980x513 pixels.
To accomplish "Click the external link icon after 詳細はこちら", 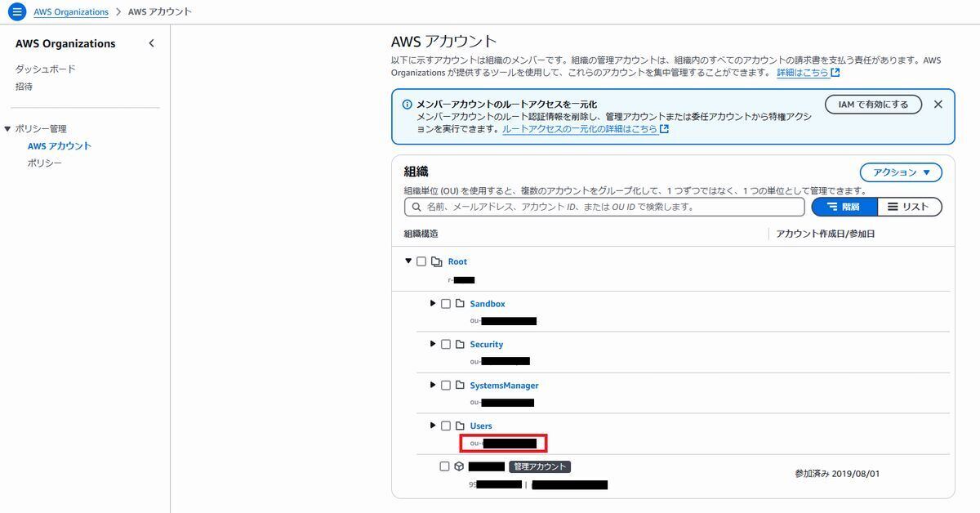I will click(835, 73).
